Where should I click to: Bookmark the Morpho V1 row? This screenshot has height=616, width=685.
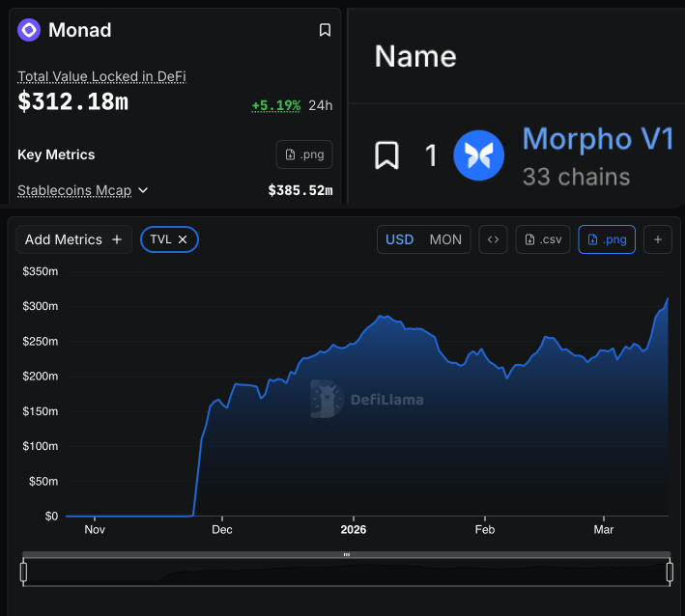point(386,155)
